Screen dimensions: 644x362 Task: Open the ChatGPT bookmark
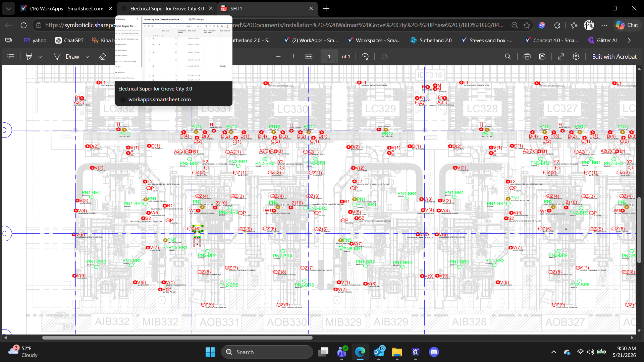pos(69,41)
